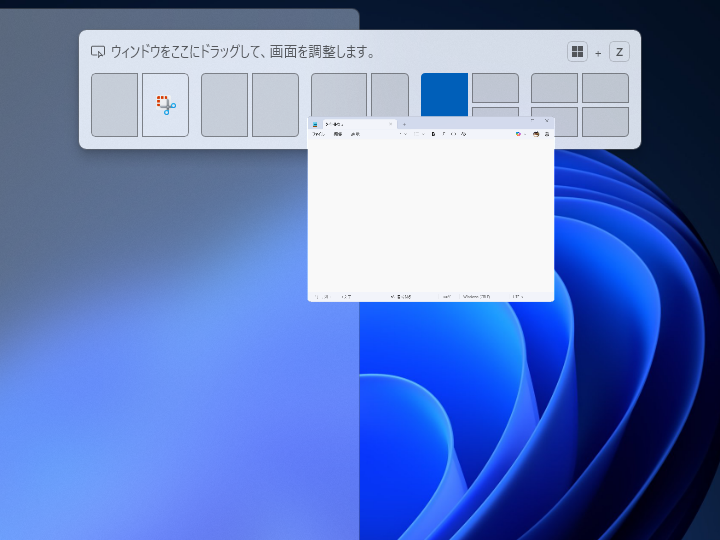Toggle italic formatting in Notepad toolbar
Image resolution: width=720 pixels, height=540 pixels.
click(x=443, y=134)
